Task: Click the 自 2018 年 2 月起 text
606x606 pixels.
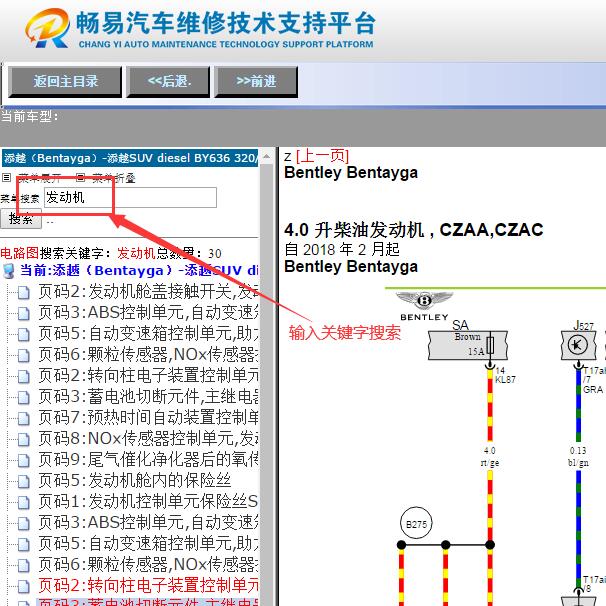Action: [x=342, y=250]
